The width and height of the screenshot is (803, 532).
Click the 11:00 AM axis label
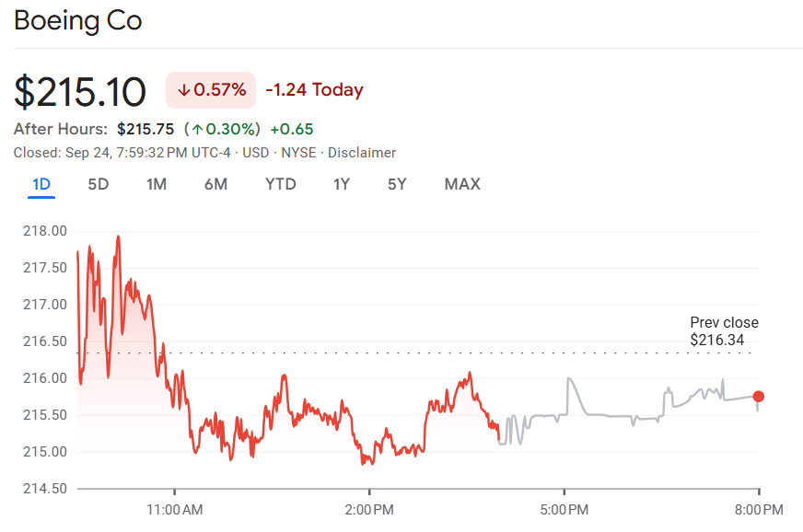174,509
